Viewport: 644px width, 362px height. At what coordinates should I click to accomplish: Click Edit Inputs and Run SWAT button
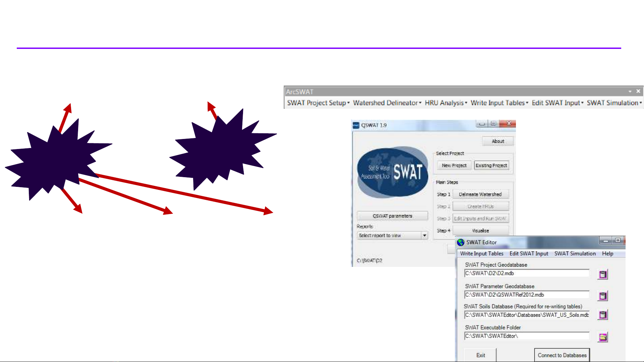(480, 218)
